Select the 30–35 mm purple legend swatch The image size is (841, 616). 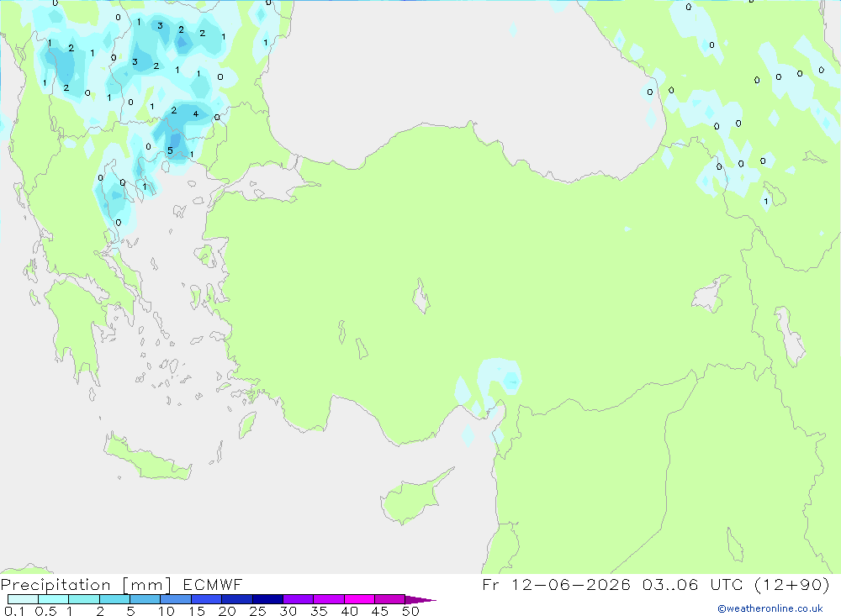click(x=299, y=599)
